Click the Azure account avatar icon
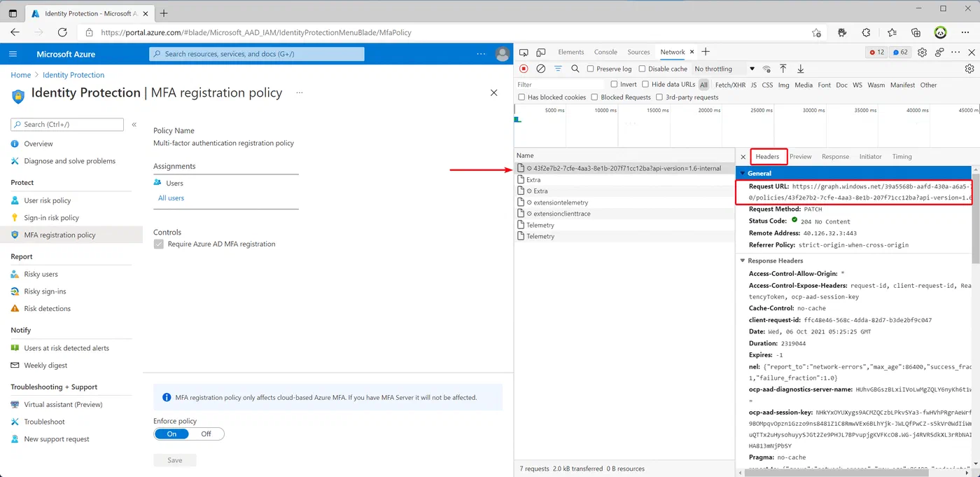980x477 pixels. [502, 54]
